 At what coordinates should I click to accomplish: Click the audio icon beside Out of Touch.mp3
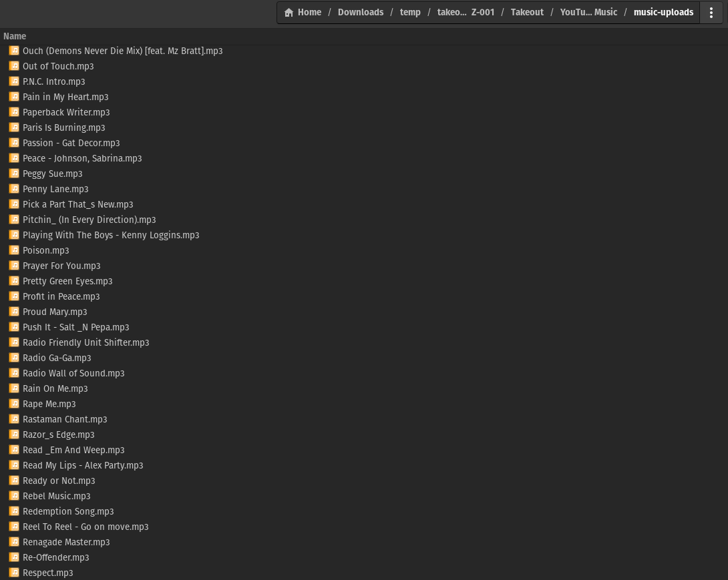coord(14,65)
